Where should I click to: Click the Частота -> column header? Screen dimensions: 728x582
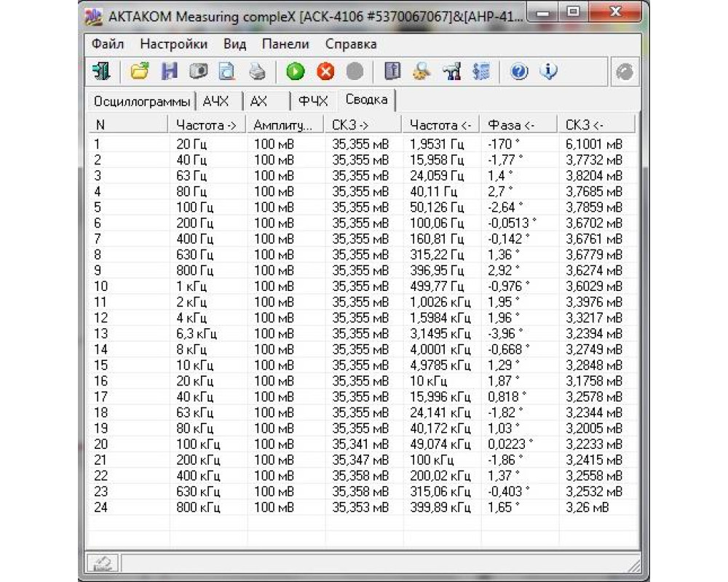click(206, 125)
